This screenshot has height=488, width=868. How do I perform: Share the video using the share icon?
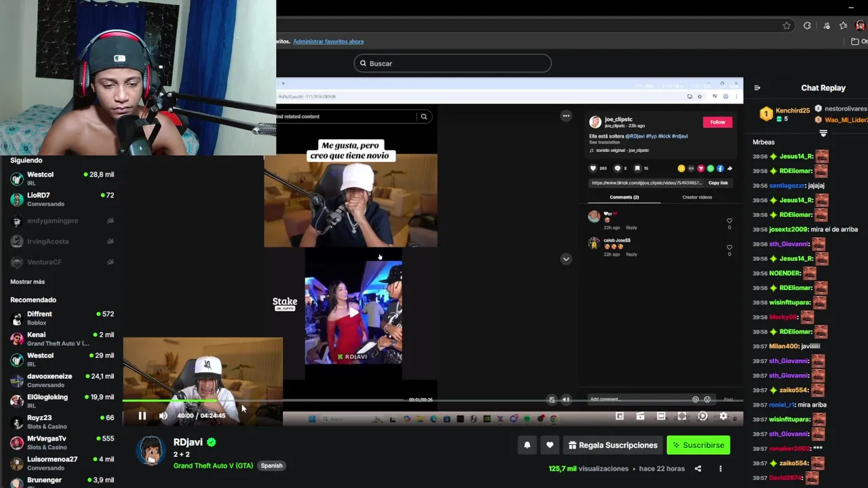pos(698,468)
